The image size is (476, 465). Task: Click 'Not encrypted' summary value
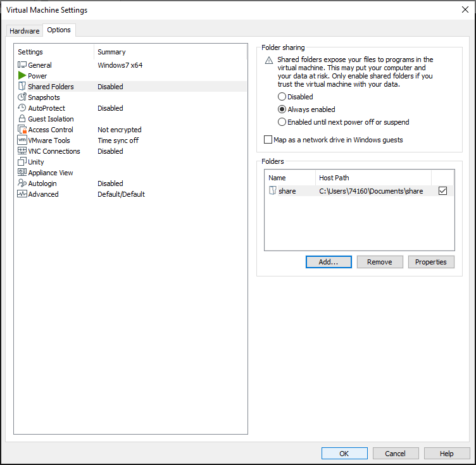tap(119, 130)
